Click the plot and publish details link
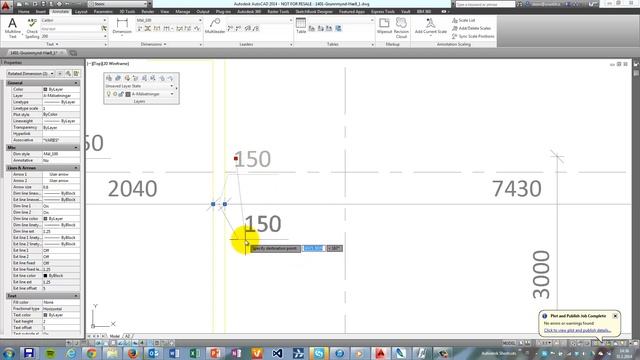 (577, 330)
